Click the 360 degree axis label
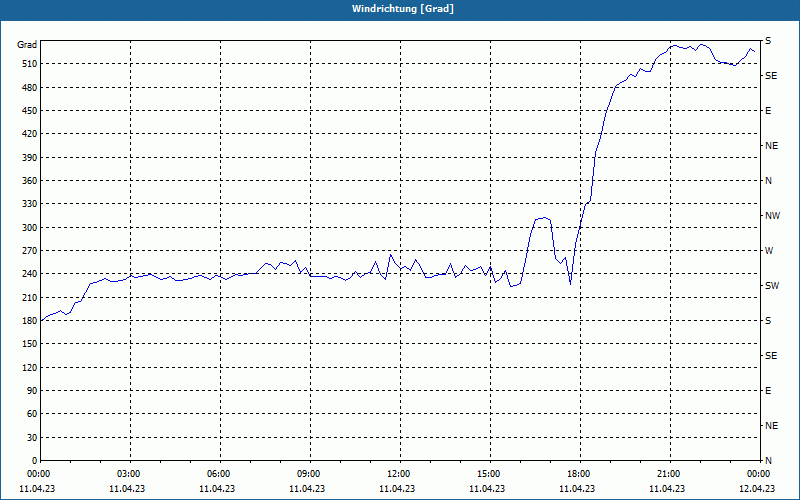The width and height of the screenshot is (800, 500). [29, 181]
